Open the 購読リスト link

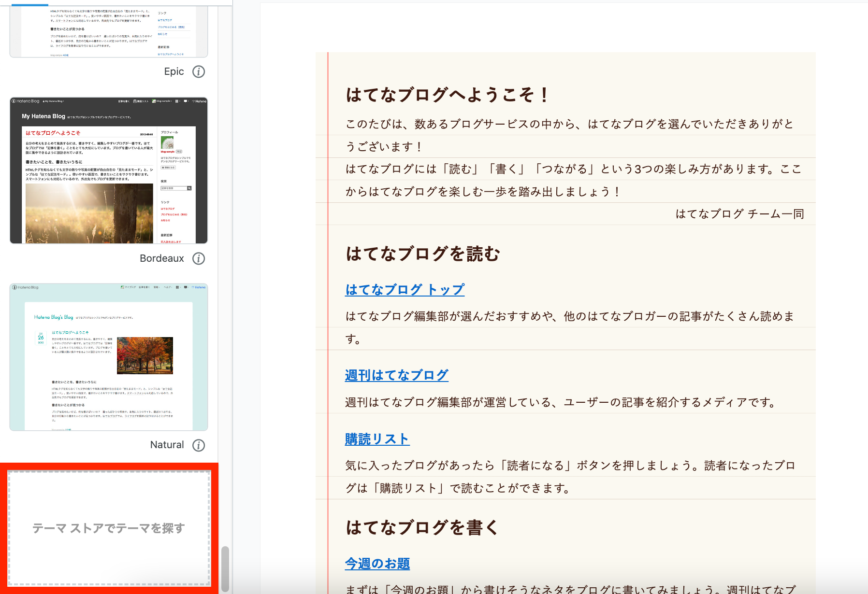[x=377, y=439]
